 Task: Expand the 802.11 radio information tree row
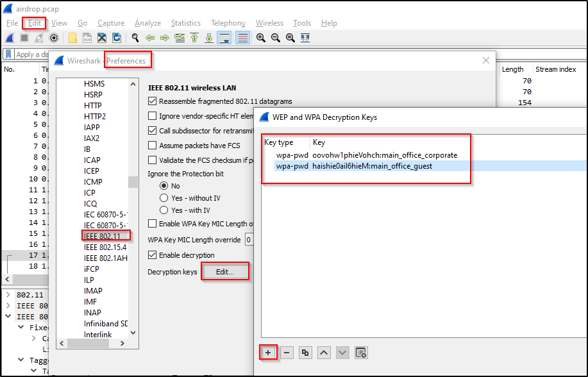(x=8, y=295)
